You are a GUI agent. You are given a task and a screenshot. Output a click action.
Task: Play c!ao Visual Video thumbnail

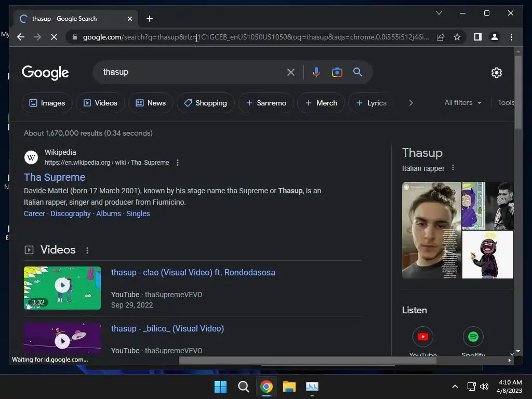[62, 288]
